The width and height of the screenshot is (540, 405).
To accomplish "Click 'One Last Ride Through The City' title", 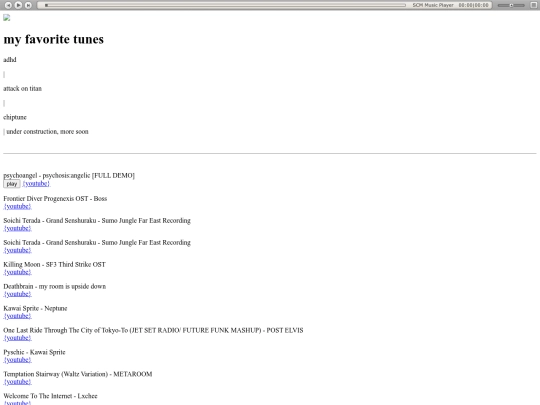I will point(153,330).
